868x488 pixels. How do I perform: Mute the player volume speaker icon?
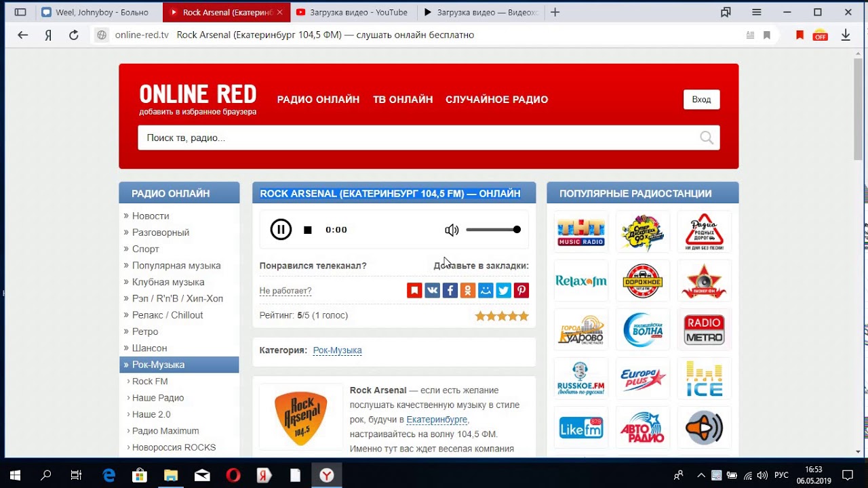(452, 230)
